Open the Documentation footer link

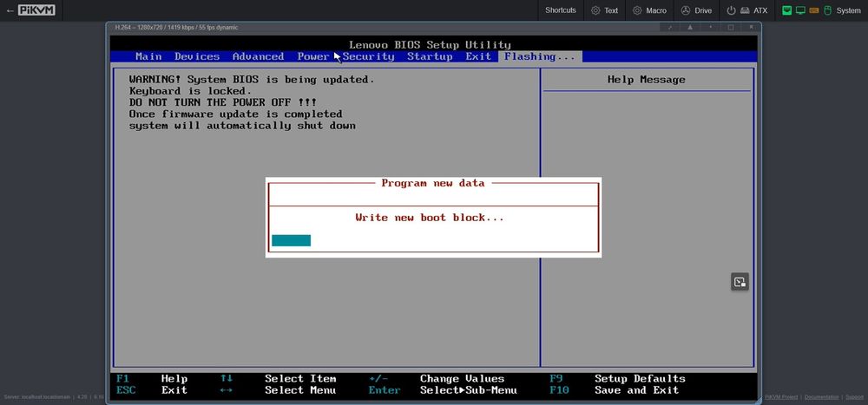click(x=821, y=396)
